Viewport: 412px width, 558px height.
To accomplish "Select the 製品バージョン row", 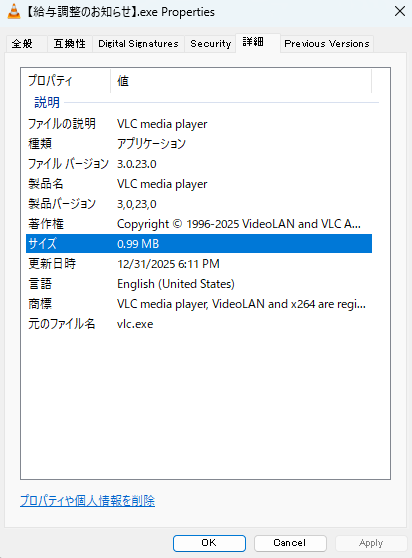I will click(x=199, y=204).
